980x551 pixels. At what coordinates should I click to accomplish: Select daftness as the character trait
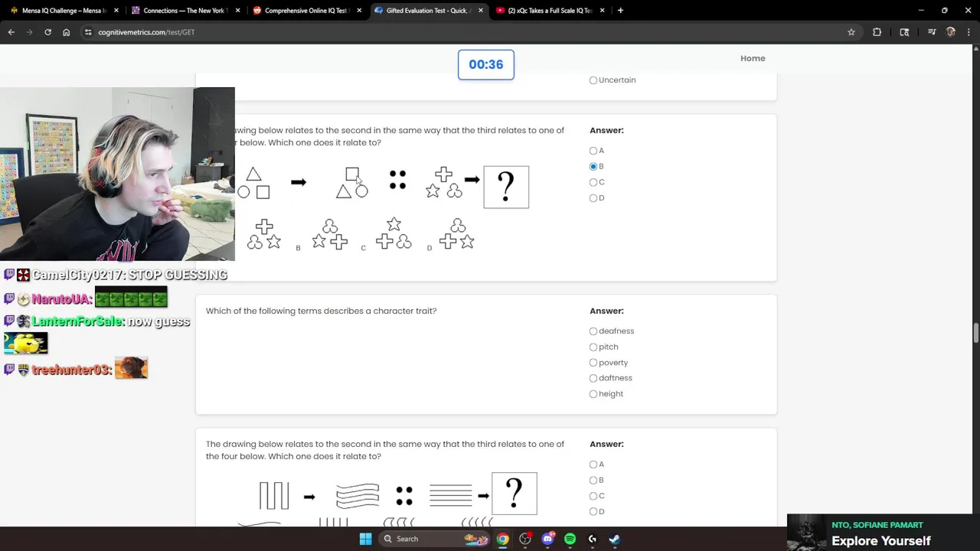pos(593,378)
